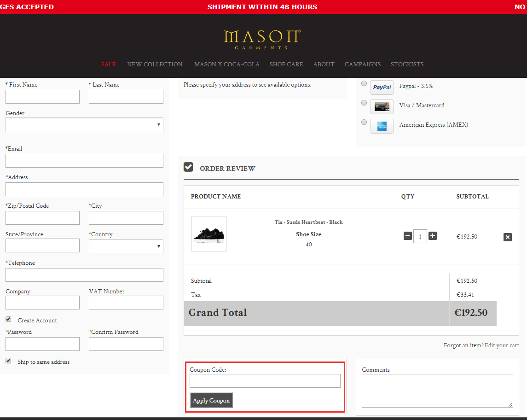Focus the Company field
This screenshot has width=527, height=420.
pyautogui.click(x=43, y=303)
